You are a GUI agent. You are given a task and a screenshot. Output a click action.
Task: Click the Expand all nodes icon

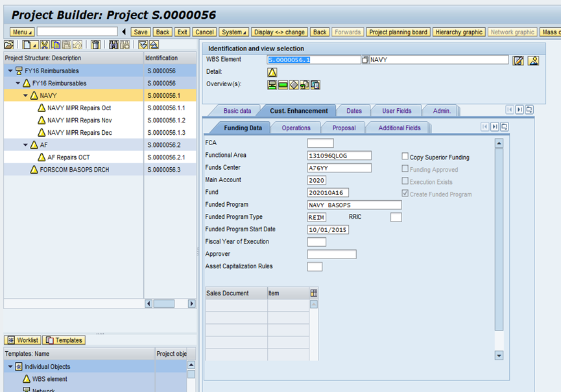[x=143, y=45]
